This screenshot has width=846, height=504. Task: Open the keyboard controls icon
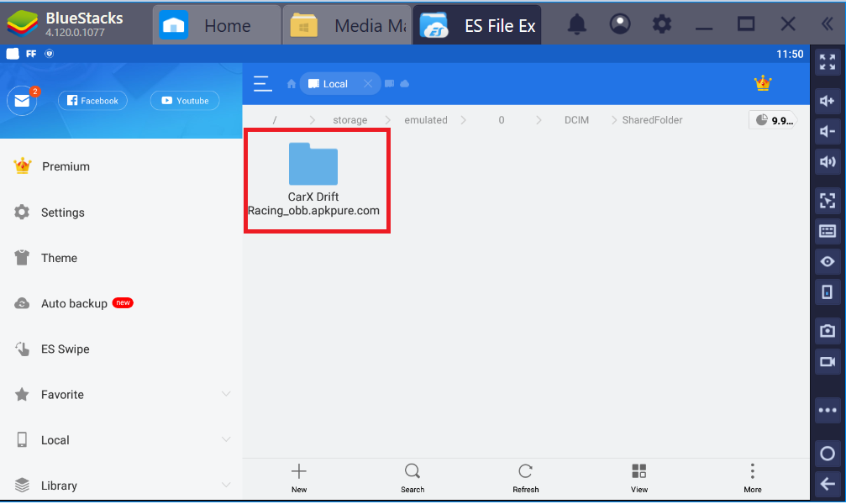coord(828,231)
